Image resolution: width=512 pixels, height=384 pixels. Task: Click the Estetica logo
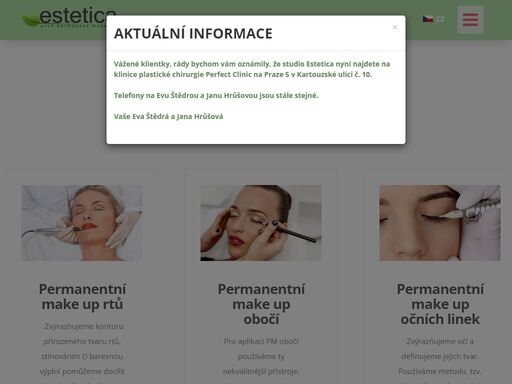point(69,17)
